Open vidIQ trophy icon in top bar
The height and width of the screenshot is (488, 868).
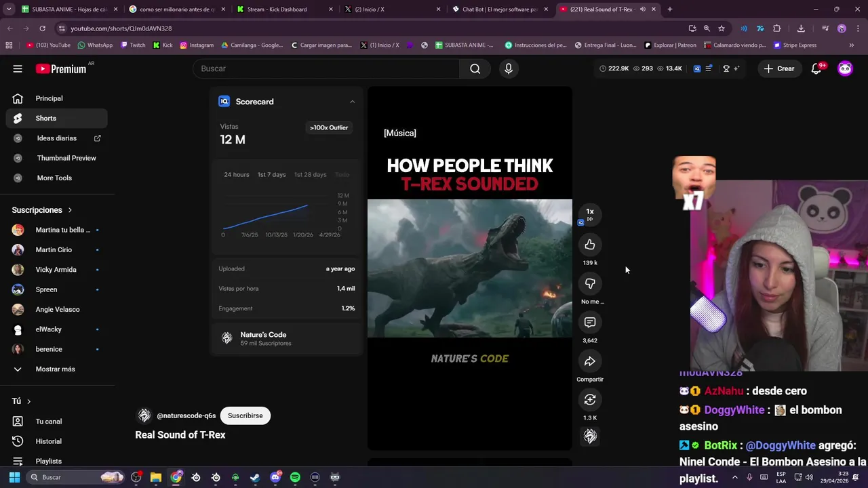pos(726,68)
